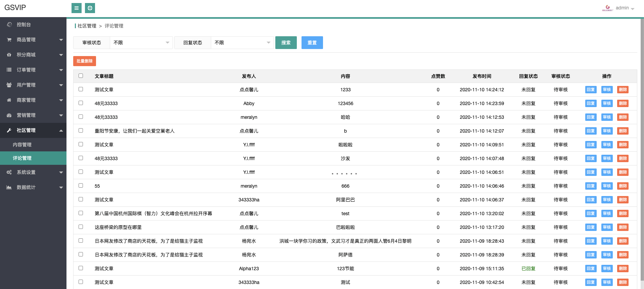Screen dimensions: 644x289
Task: Reply to the comment with content 巴啦啦啦
Action: 591,227
